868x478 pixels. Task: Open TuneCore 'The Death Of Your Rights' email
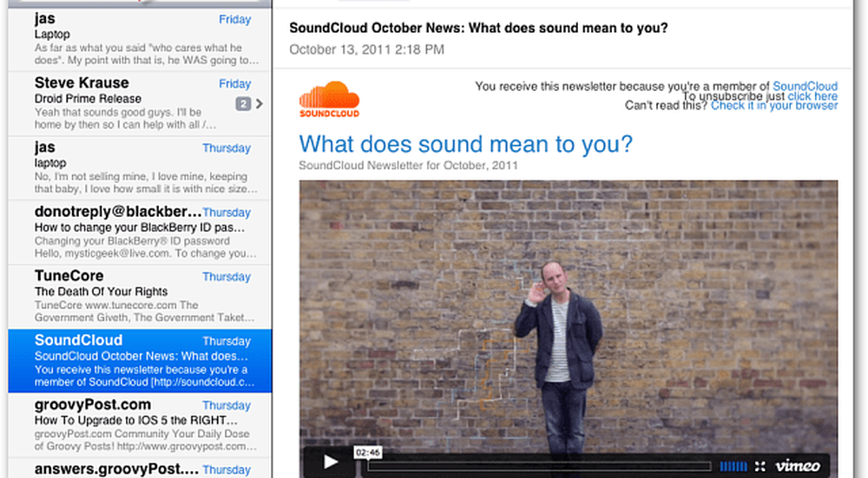click(140, 296)
